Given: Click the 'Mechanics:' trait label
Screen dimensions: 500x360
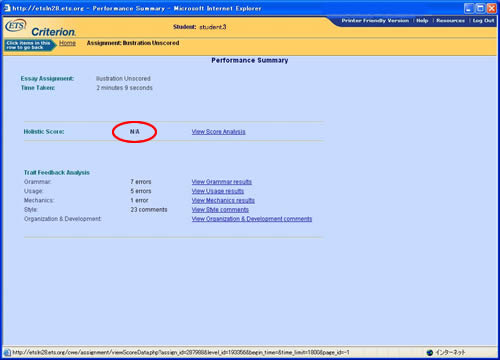Looking at the screenshot, I should pos(39,200).
